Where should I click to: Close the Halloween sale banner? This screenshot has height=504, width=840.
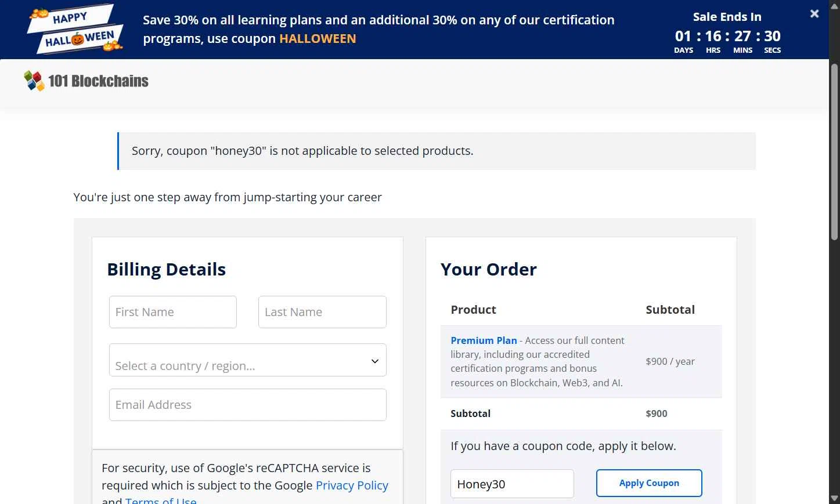point(814,13)
